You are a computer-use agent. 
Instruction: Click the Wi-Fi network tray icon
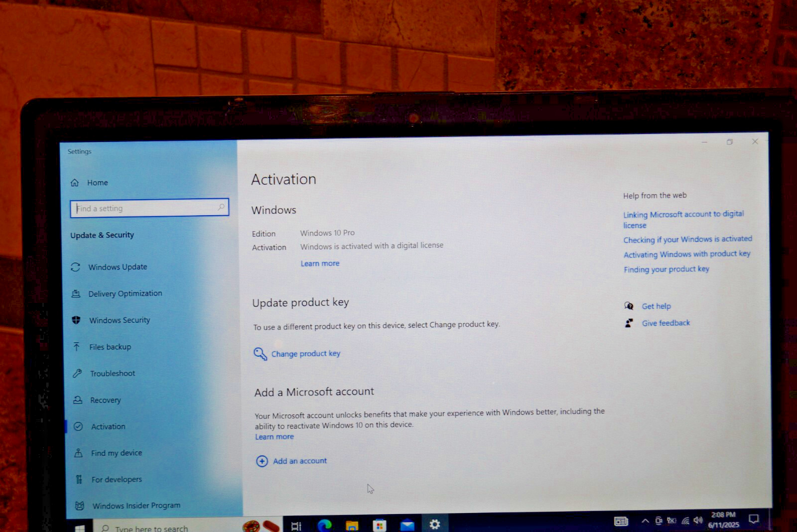pos(685,521)
